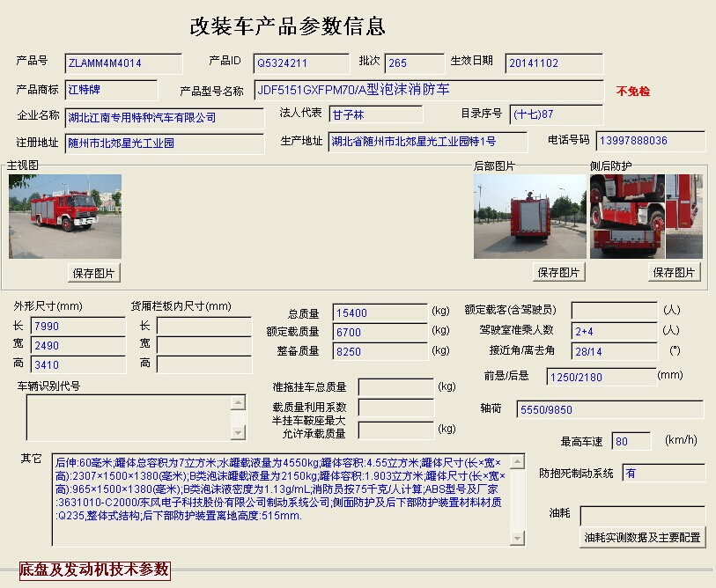Select the 主视图 fire truck thumbnail
Viewport: 716px width, 588px height.
click(x=65, y=217)
